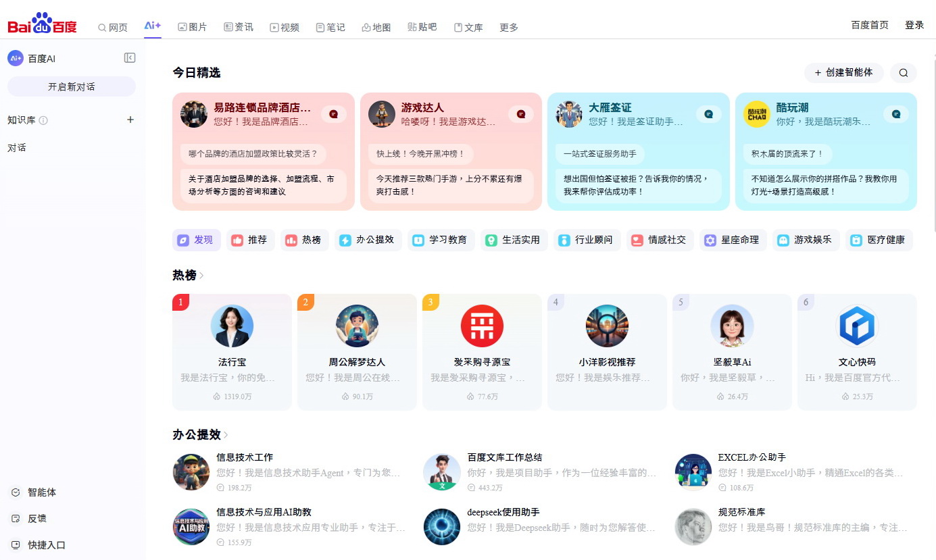
Task: Open the 更多 menu in top navigation
Action: (509, 27)
